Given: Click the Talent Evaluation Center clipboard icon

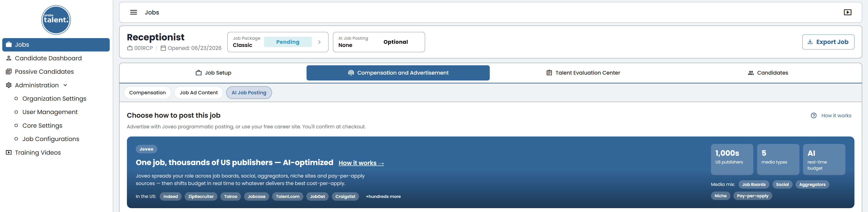Looking at the screenshot, I should 549,73.
